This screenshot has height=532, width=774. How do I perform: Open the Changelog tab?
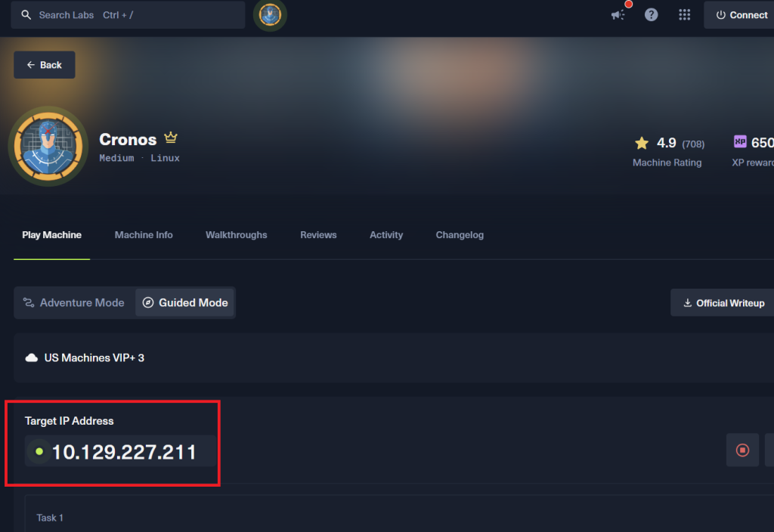pos(460,235)
